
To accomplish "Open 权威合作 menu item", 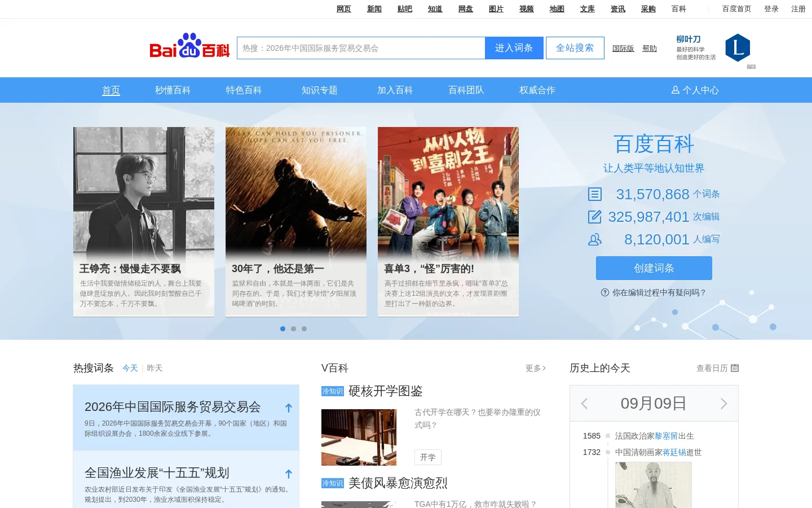I will [x=537, y=90].
